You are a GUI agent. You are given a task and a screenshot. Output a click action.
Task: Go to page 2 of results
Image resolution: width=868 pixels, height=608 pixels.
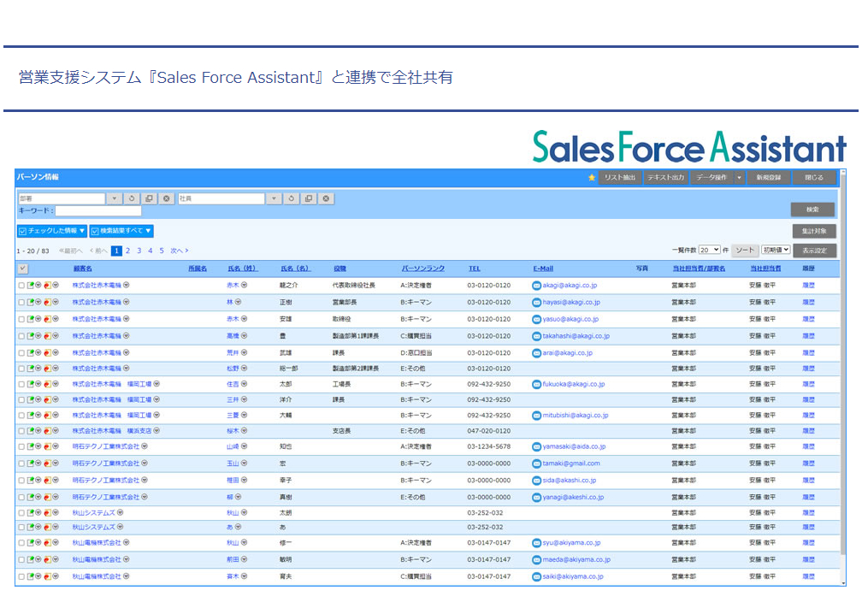[x=128, y=251]
